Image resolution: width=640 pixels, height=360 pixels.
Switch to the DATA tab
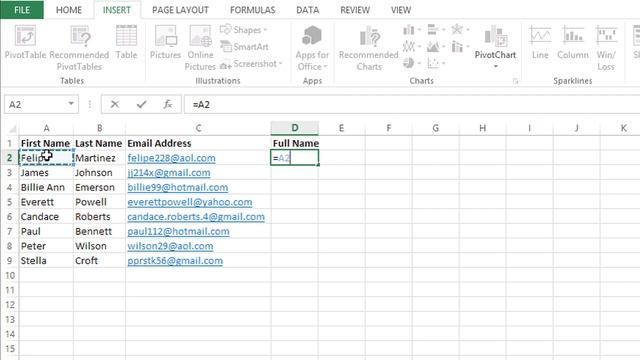click(308, 10)
